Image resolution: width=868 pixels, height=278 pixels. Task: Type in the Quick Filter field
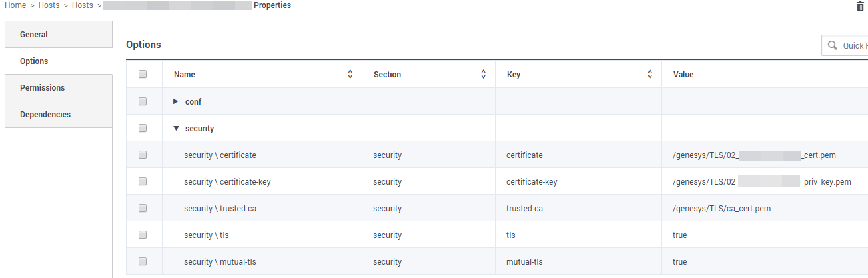click(854, 46)
